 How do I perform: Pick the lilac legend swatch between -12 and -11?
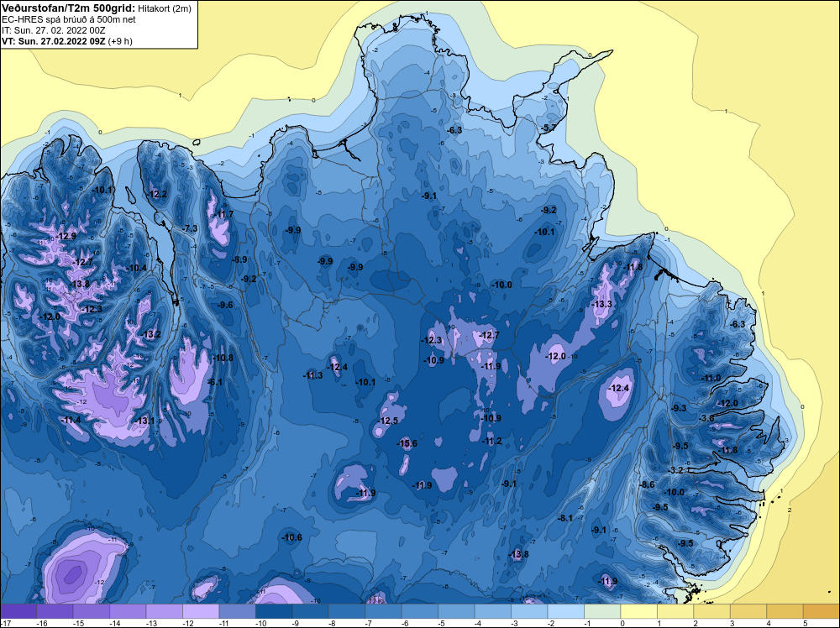[201, 611]
